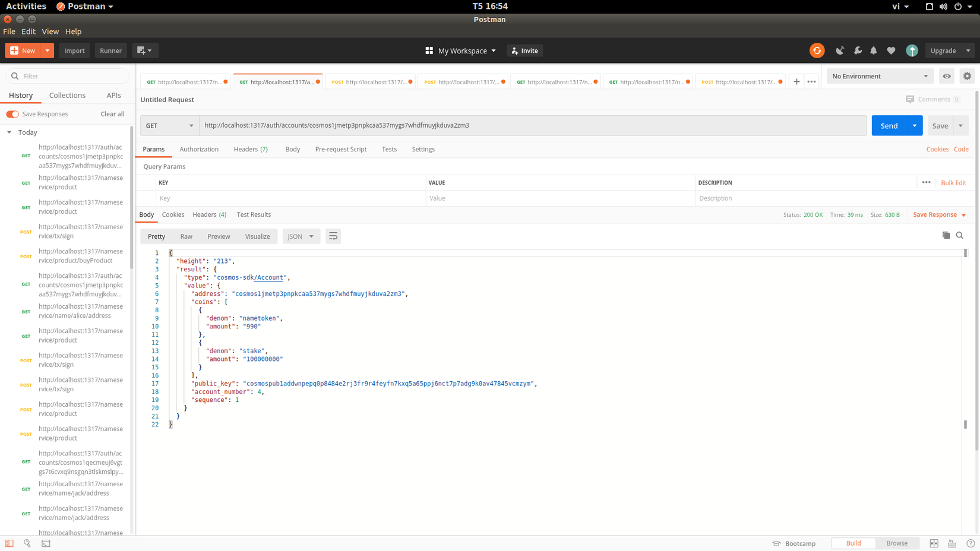Switch to two-pane view layout icon
The height and width of the screenshot is (551, 980).
point(934,543)
